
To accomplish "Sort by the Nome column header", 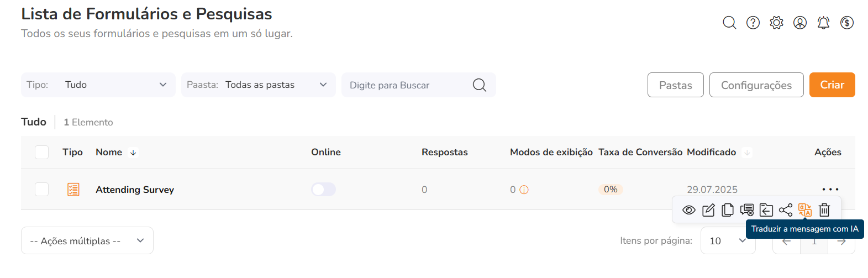I will (109, 152).
